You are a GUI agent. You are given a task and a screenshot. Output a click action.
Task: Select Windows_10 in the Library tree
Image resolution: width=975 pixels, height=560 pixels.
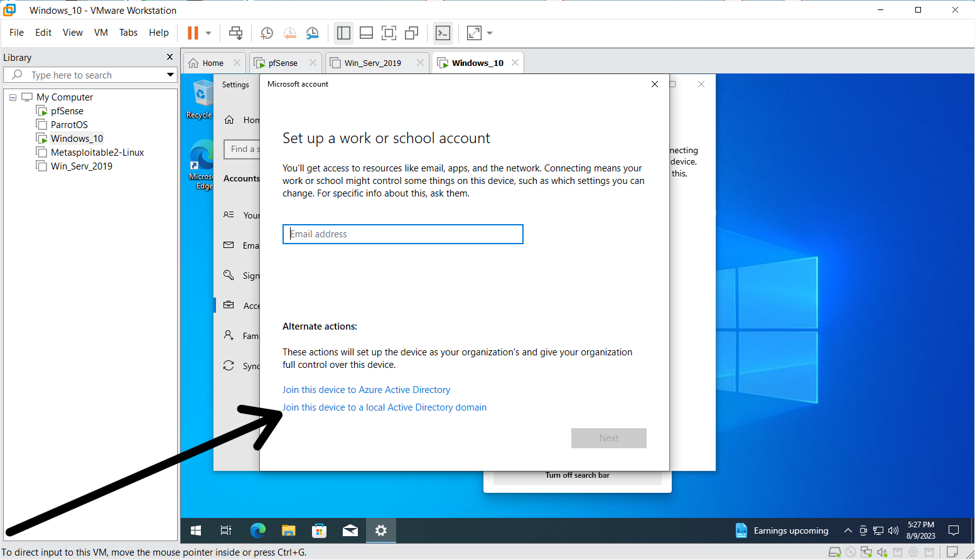77,139
